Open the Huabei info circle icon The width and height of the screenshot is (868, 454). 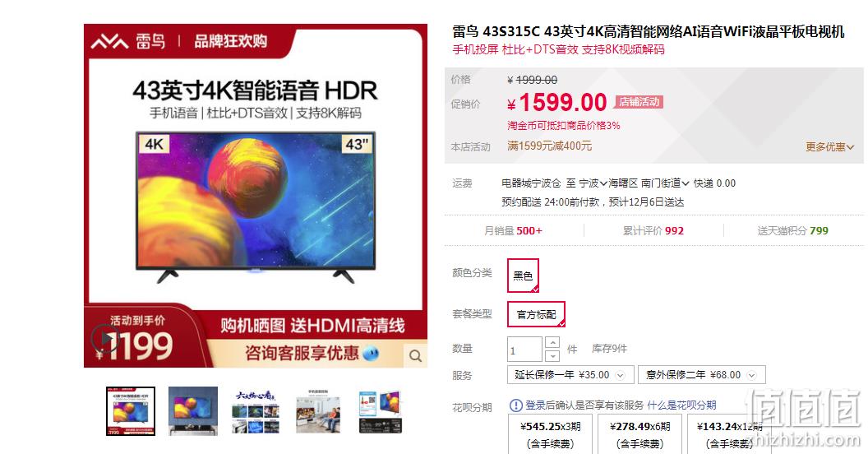[515, 405]
